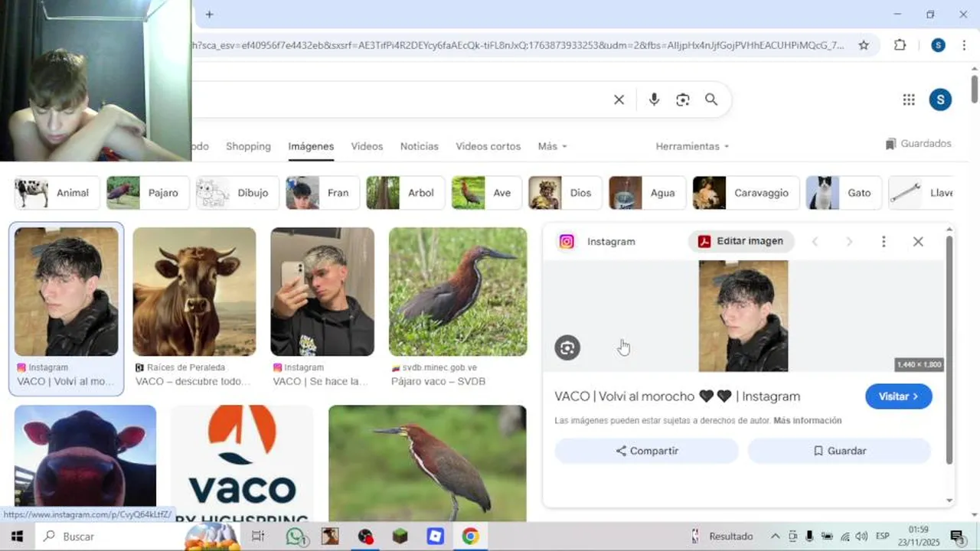The height and width of the screenshot is (551, 980).
Task: Open the three-dot menu in preview panel
Action: click(x=884, y=242)
